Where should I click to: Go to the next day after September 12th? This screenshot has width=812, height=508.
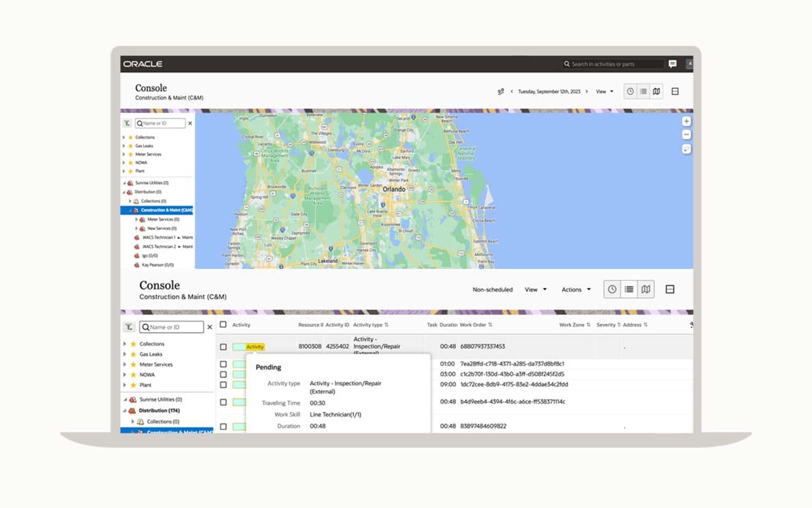click(586, 92)
